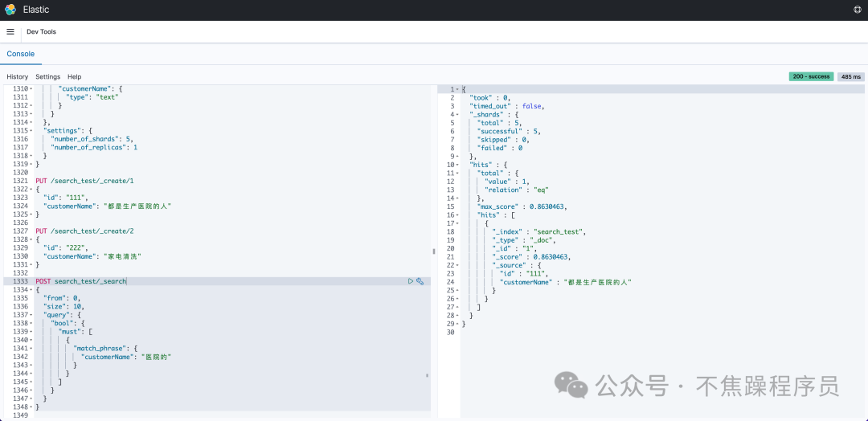Open the Help menu item
Viewport: 868px width, 421px height.
coord(74,77)
